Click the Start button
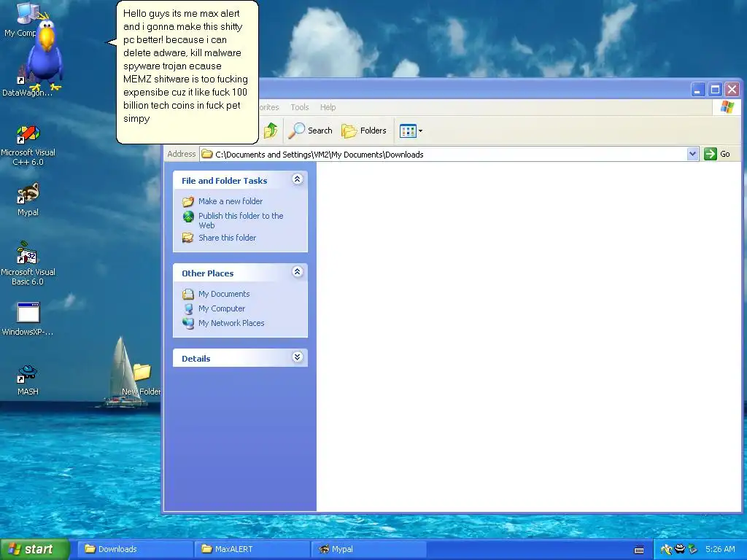The width and height of the screenshot is (747, 560). click(x=35, y=549)
